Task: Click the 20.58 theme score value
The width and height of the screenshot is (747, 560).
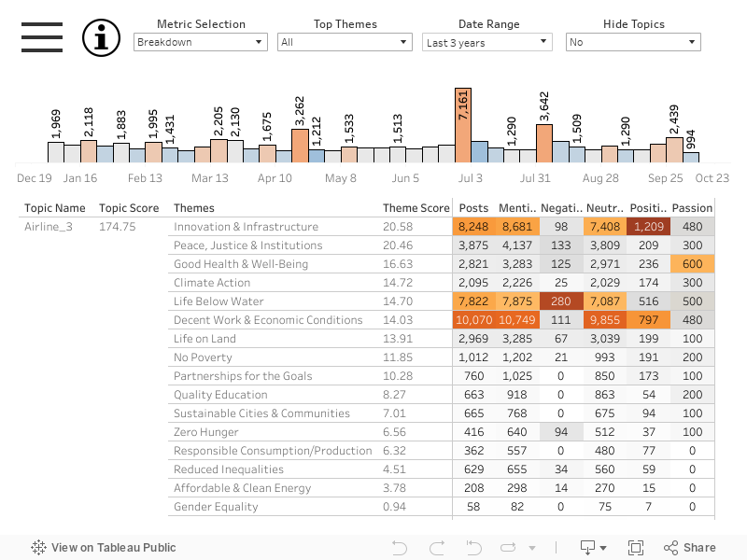Action: pyautogui.click(x=398, y=227)
